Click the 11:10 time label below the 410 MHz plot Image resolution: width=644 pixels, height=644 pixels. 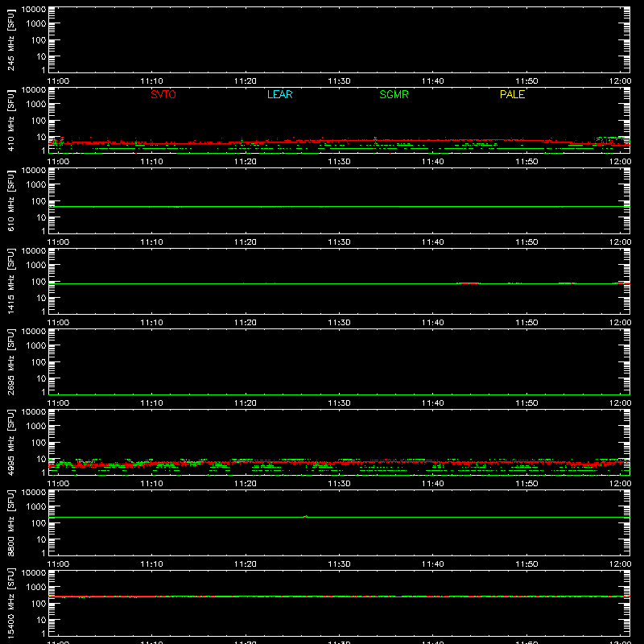pyautogui.click(x=151, y=162)
